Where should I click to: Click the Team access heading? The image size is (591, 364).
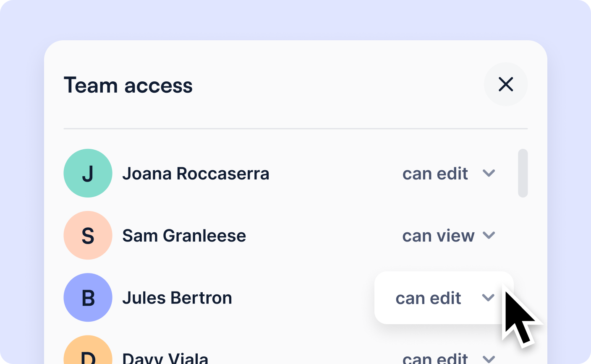tap(128, 86)
